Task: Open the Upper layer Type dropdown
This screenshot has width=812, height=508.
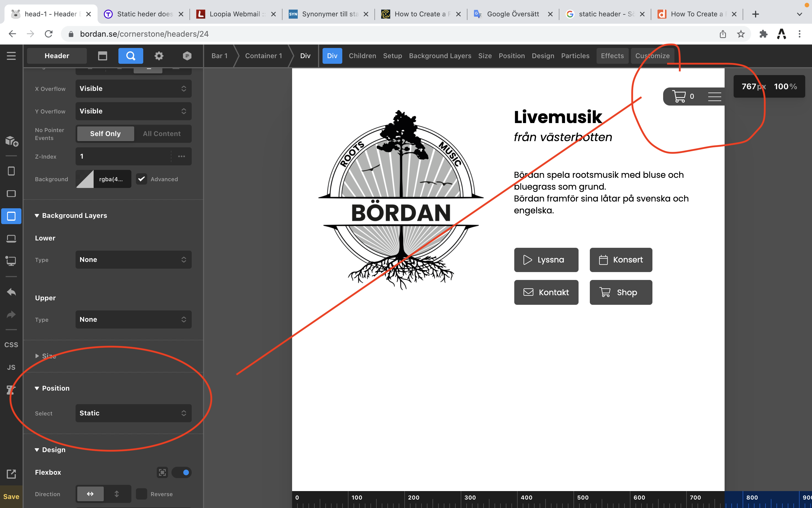Action: [x=134, y=319]
